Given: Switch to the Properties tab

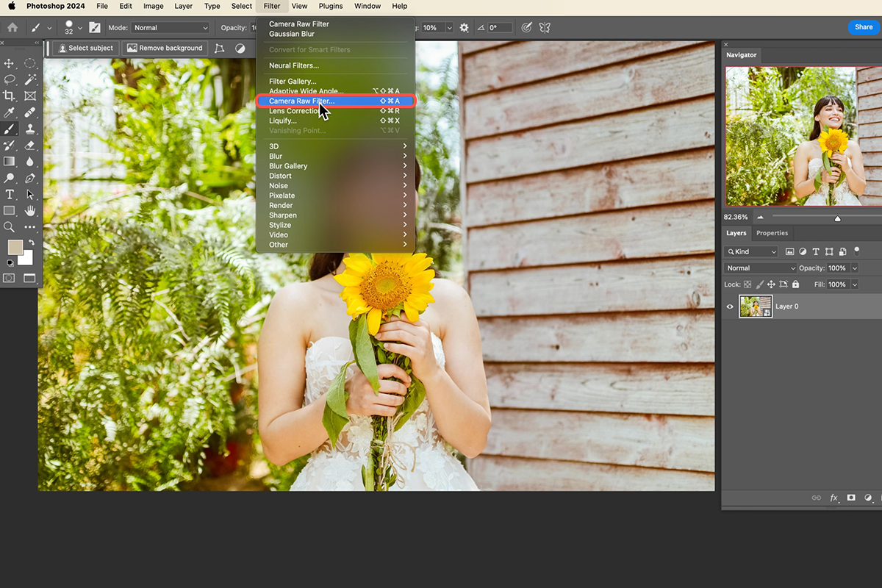Looking at the screenshot, I should pos(772,233).
